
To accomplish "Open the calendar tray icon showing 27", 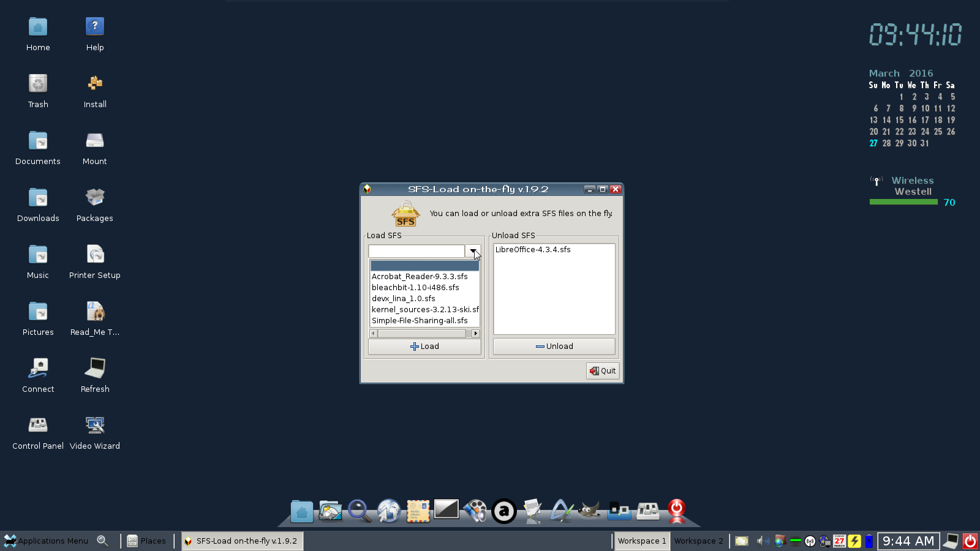I will 840,541.
